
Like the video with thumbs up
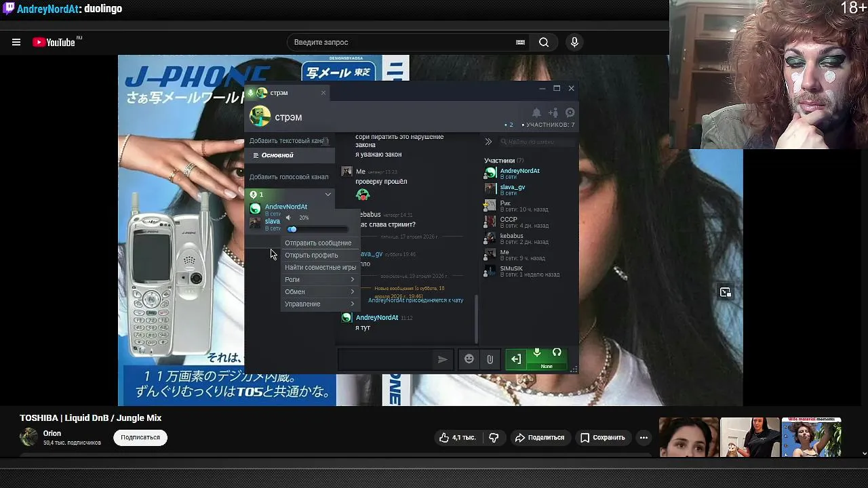pos(458,438)
